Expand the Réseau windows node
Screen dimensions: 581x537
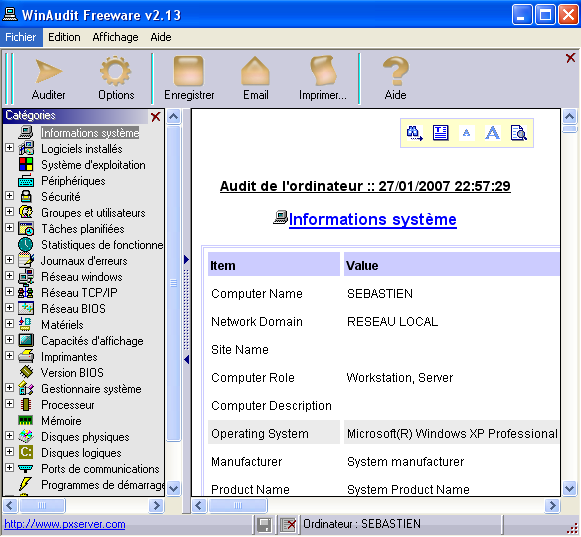point(10,276)
